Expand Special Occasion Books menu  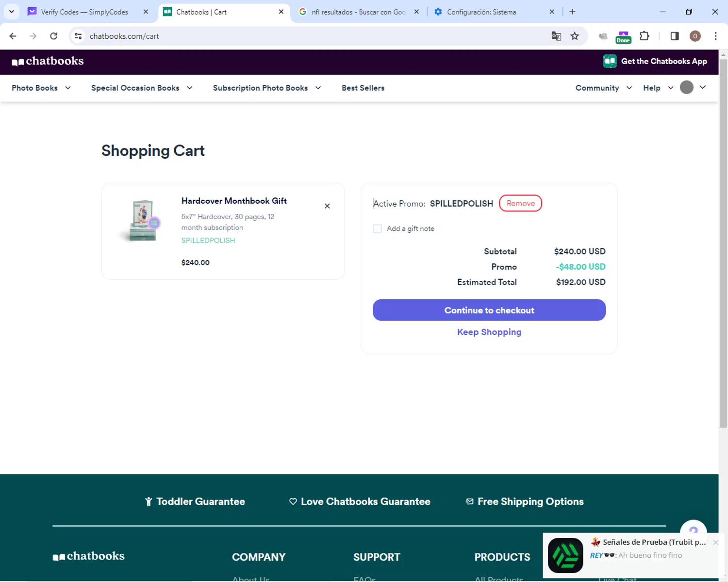click(x=142, y=88)
